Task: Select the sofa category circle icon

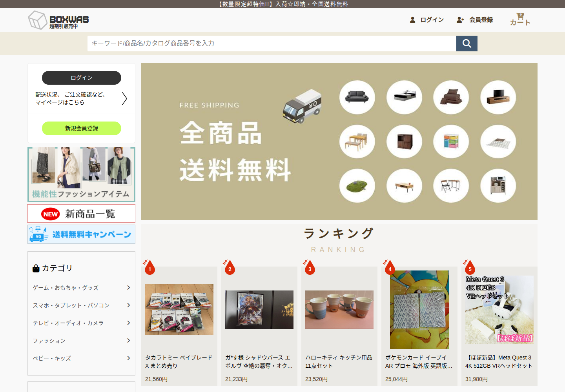Action: tap(357, 97)
